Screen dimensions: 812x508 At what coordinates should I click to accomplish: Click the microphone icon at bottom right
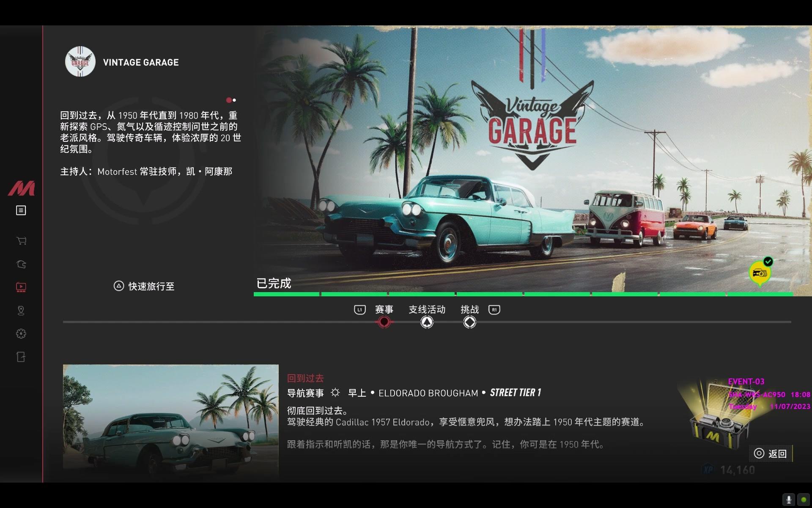click(x=789, y=500)
